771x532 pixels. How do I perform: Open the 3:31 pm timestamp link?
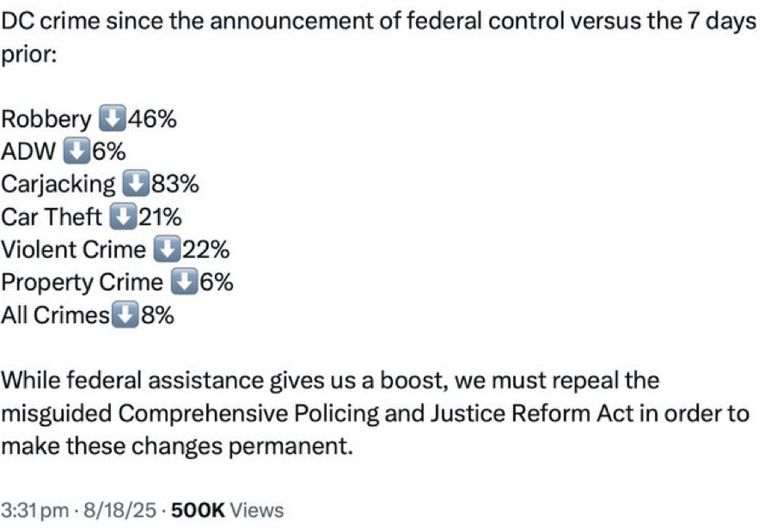coord(34,510)
